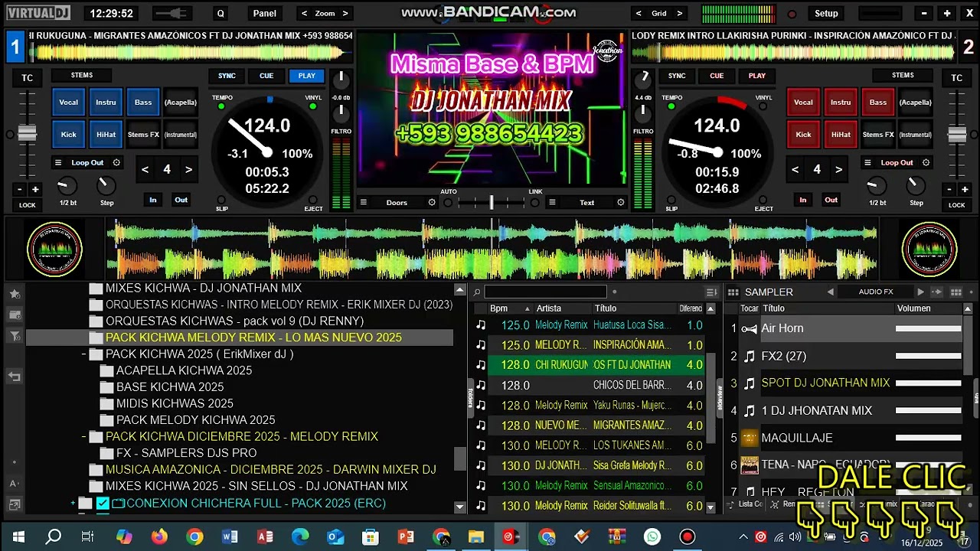The height and width of the screenshot is (551, 980).
Task: Open the Setup settings button
Action: tap(826, 13)
